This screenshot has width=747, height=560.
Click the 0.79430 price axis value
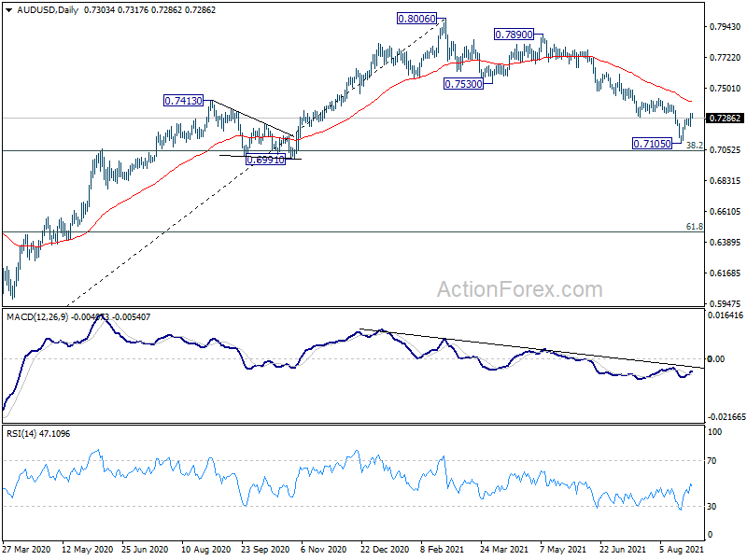pyautogui.click(x=726, y=27)
